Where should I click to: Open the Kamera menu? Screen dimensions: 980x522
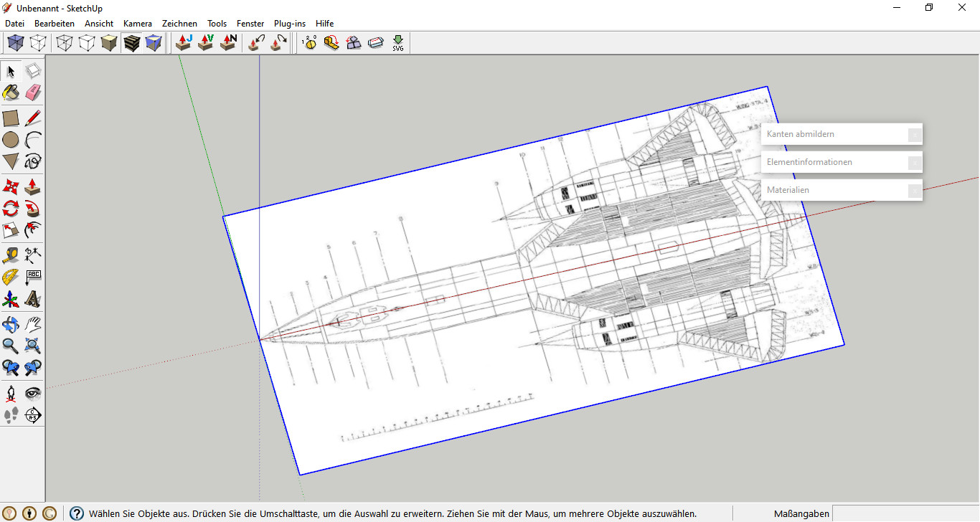click(138, 24)
